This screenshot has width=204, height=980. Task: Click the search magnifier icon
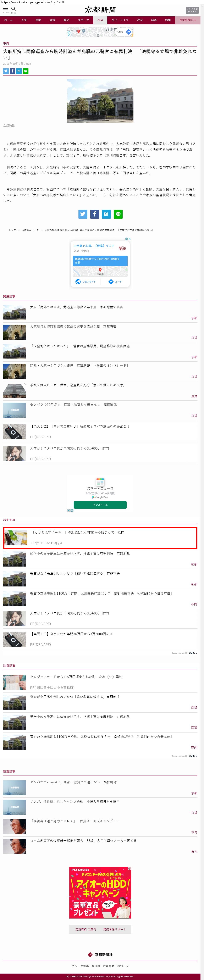pyautogui.click(x=13, y=8)
